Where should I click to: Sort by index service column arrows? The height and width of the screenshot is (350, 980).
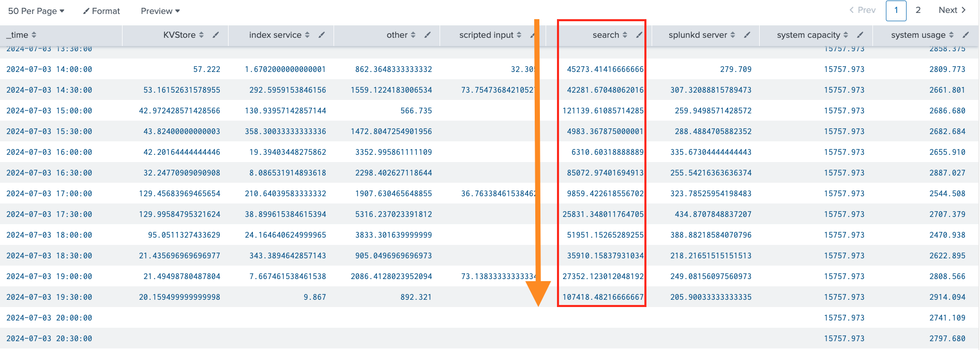point(307,35)
